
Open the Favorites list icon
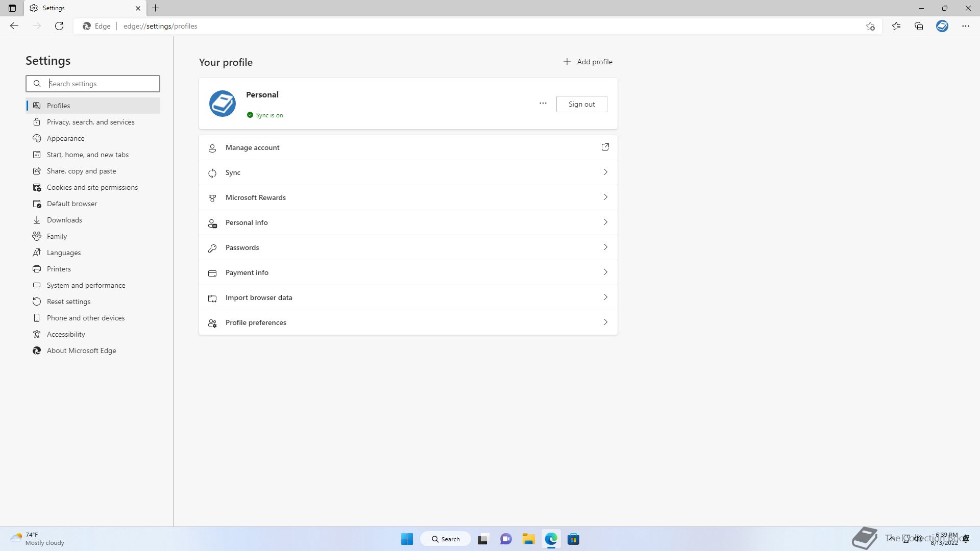pyautogui.click(x=896, y=26)
